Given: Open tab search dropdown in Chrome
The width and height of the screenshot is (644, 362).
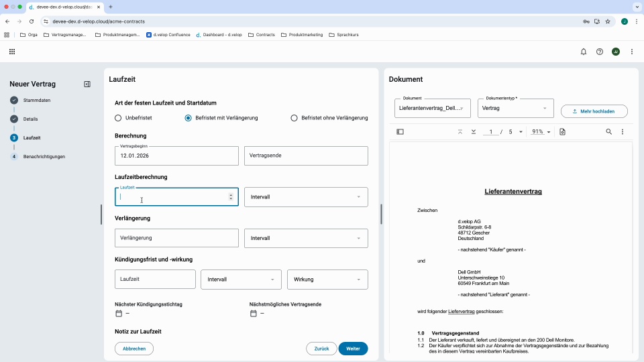Looking at the screenshot, I should 637,7.
